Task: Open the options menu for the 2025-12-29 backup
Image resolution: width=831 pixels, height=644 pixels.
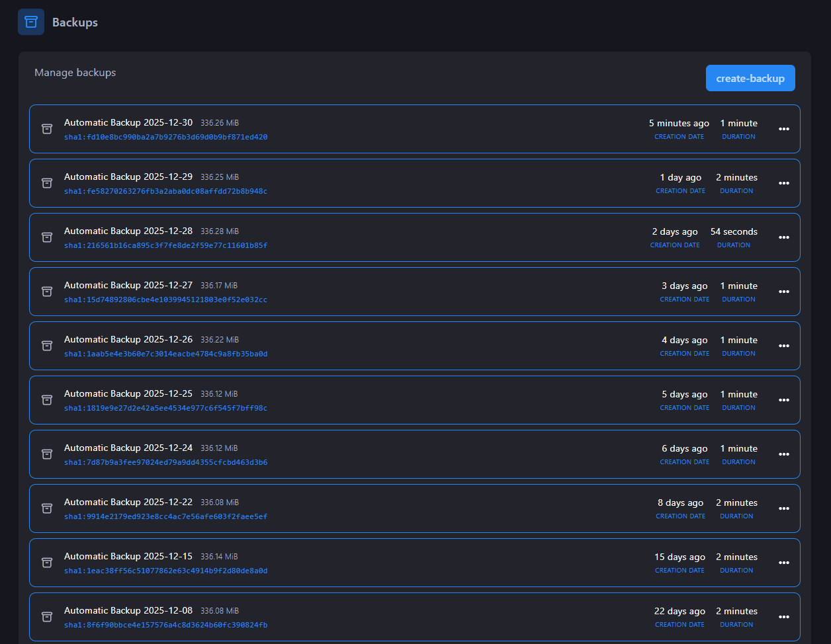Action: [x=784, y=183]
